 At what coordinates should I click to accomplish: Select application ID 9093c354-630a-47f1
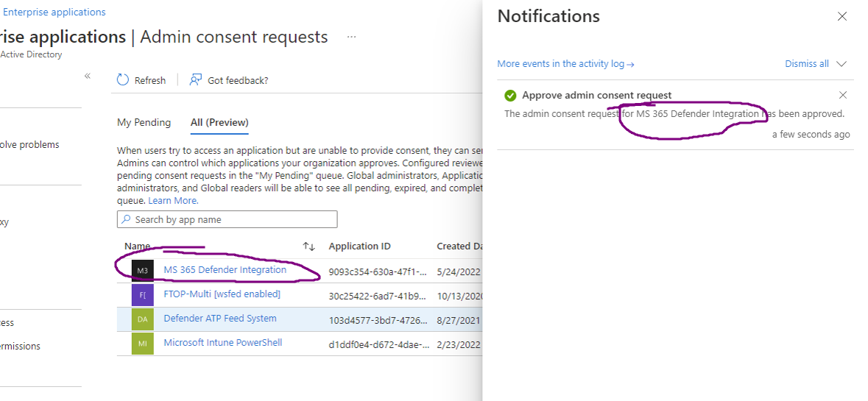coord(378,272)
